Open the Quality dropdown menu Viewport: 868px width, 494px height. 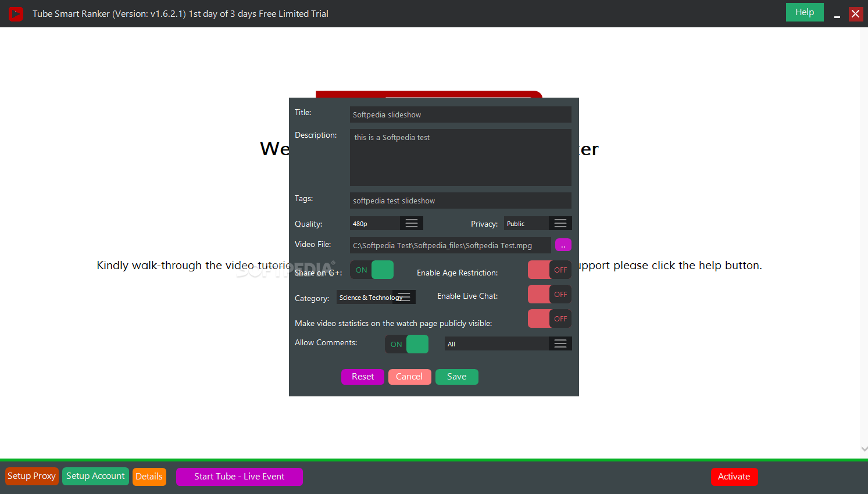(x=412, y=224)
